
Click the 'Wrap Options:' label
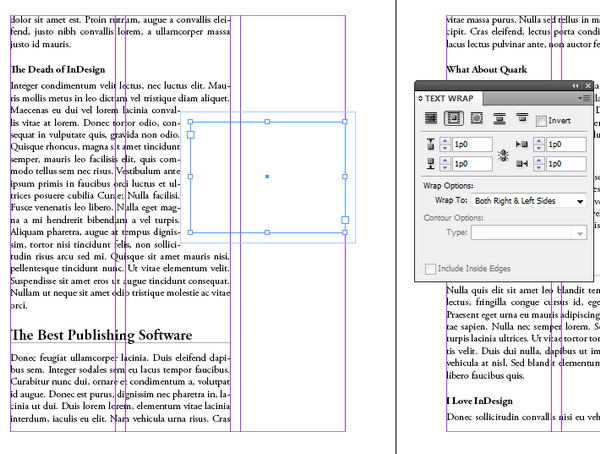click(x=448, y=186)
